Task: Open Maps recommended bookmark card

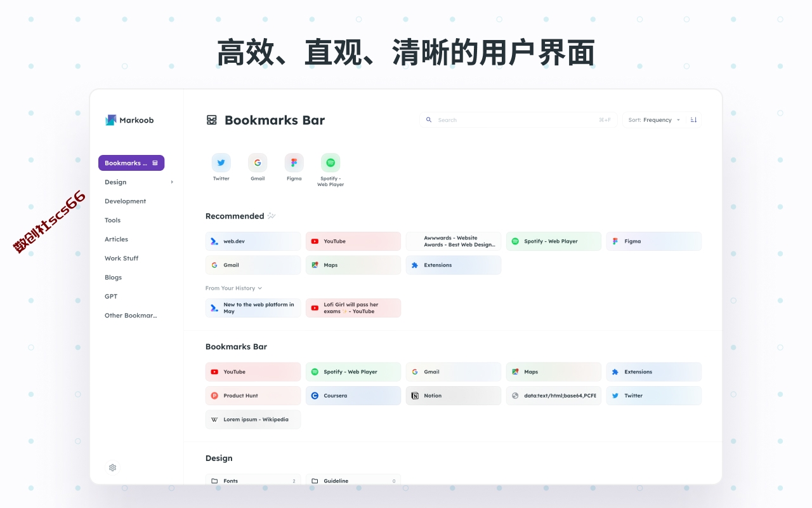Action: [x=353, y=265]
